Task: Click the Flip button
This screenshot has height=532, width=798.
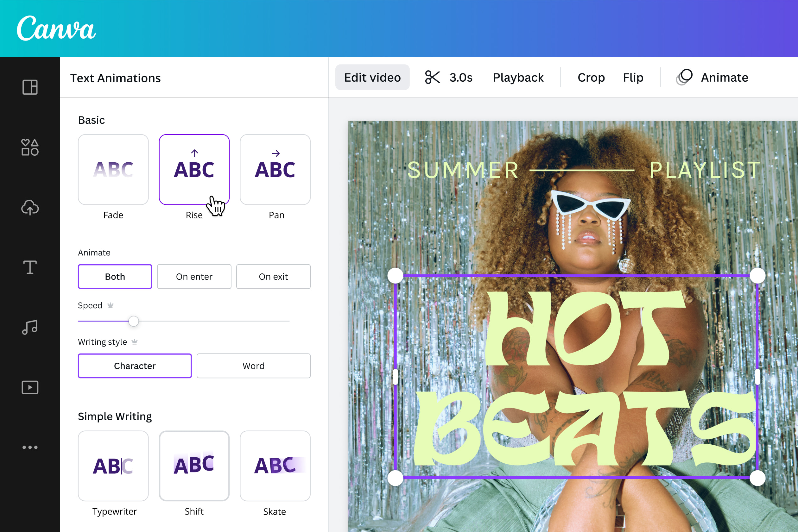Action: 633,77
